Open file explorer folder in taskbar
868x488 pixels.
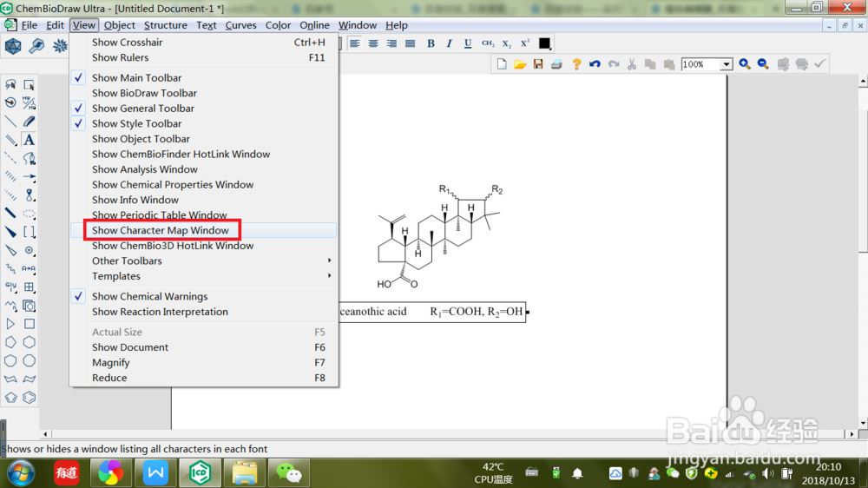pos(244,472)
